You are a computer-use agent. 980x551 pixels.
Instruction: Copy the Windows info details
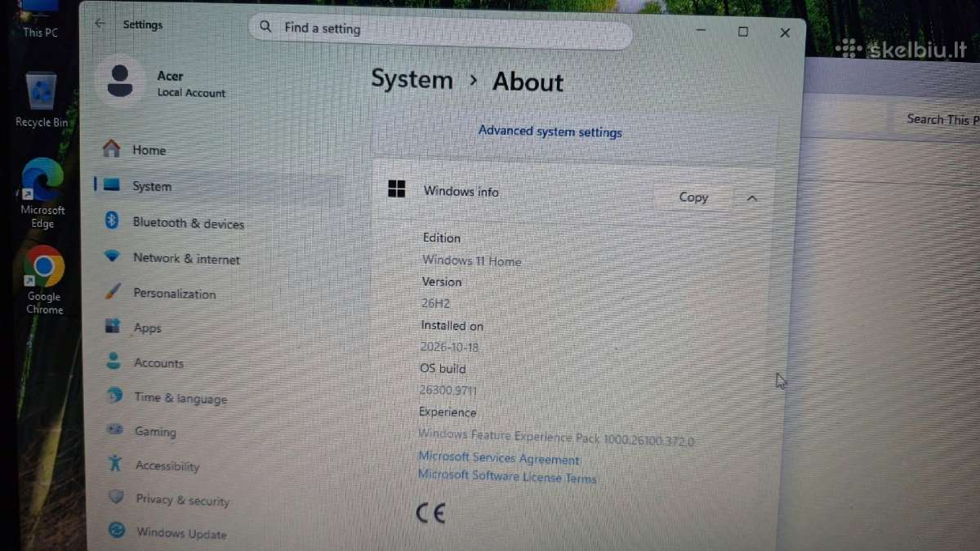[693, 197]
